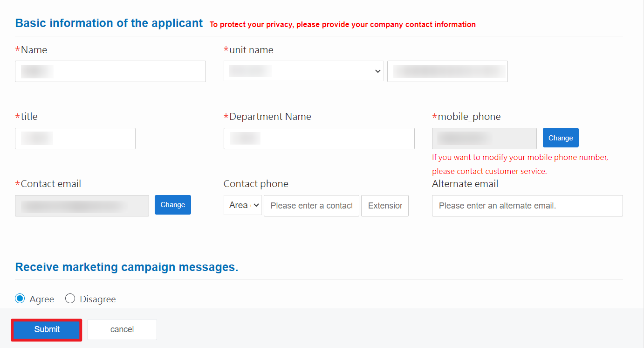
Task: Click the chevron arrow of unit name select
Action: (x=377, y=71)
